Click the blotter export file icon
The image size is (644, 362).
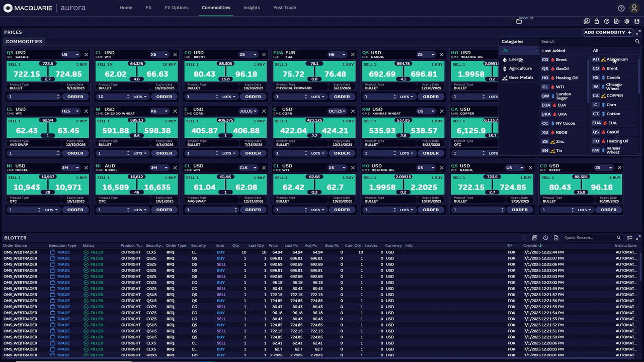point(556,238)
